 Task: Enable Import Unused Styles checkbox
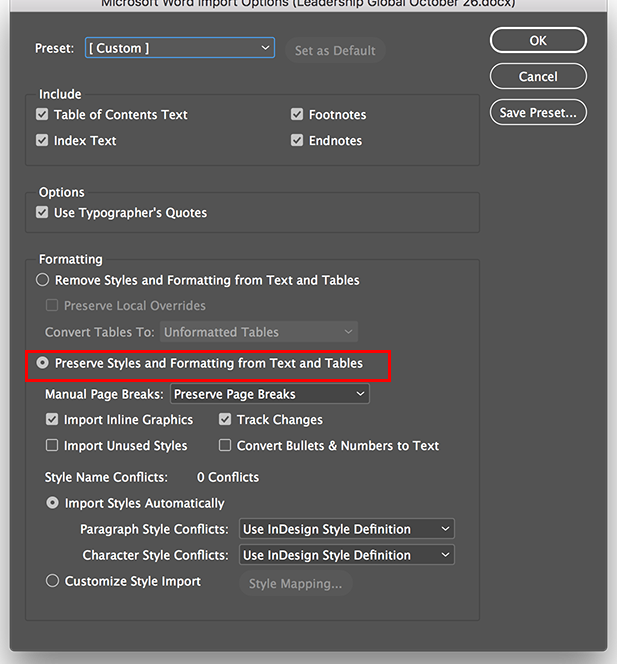point(53,446)
